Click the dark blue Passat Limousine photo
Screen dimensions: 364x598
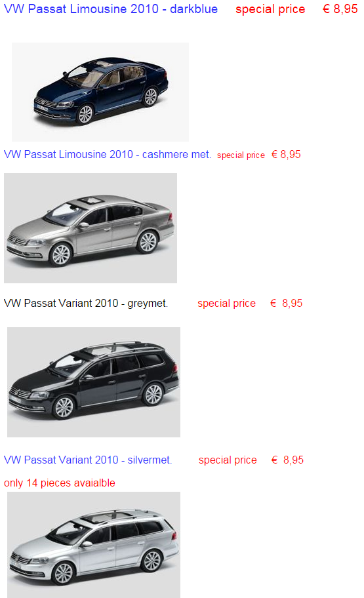100,92
